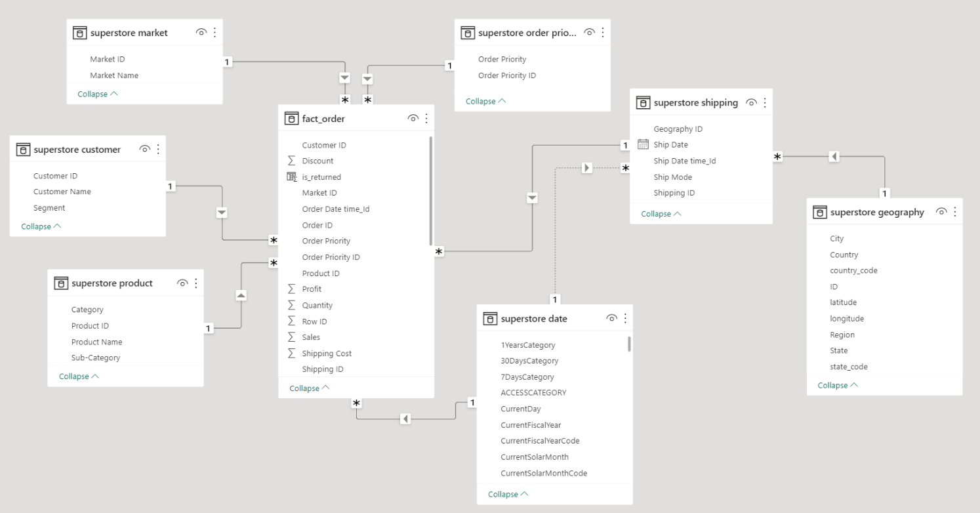
Task: Collapse the superstore date card
Action: coord(504,494)
